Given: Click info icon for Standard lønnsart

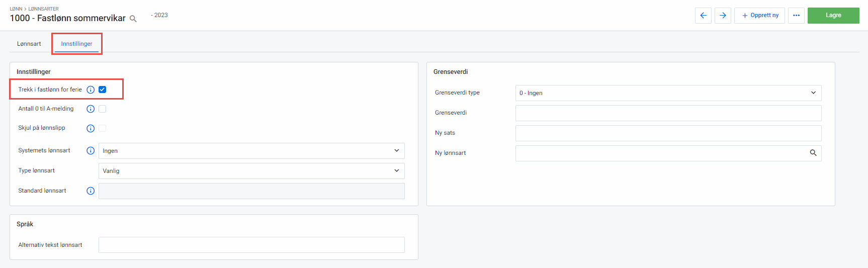Looking at the screenshot, I should tap(91, 191).
